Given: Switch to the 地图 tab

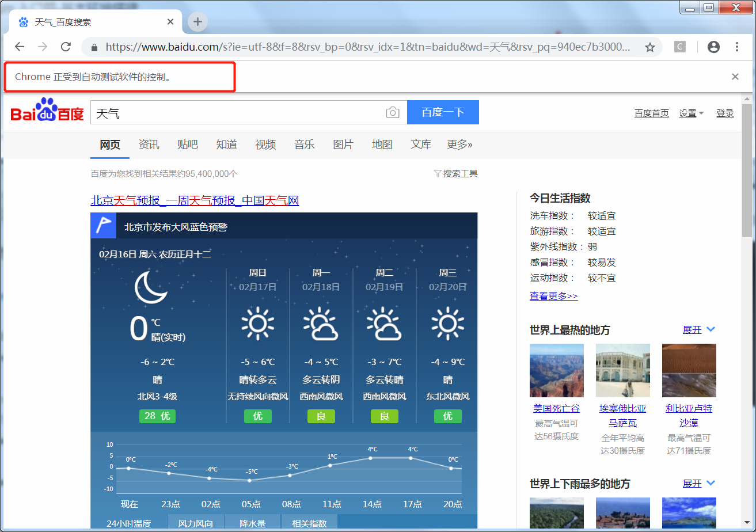Looking at the screenshot, I should click(382, 145).
